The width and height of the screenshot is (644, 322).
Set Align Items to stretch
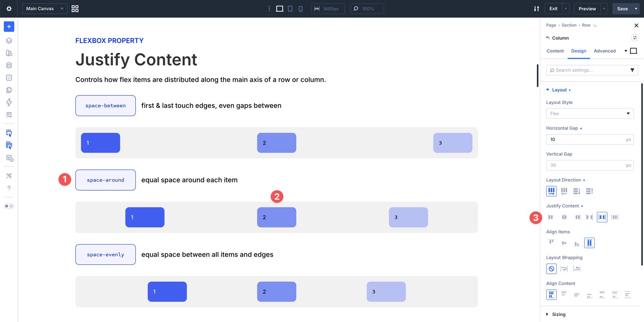[589, 243]
